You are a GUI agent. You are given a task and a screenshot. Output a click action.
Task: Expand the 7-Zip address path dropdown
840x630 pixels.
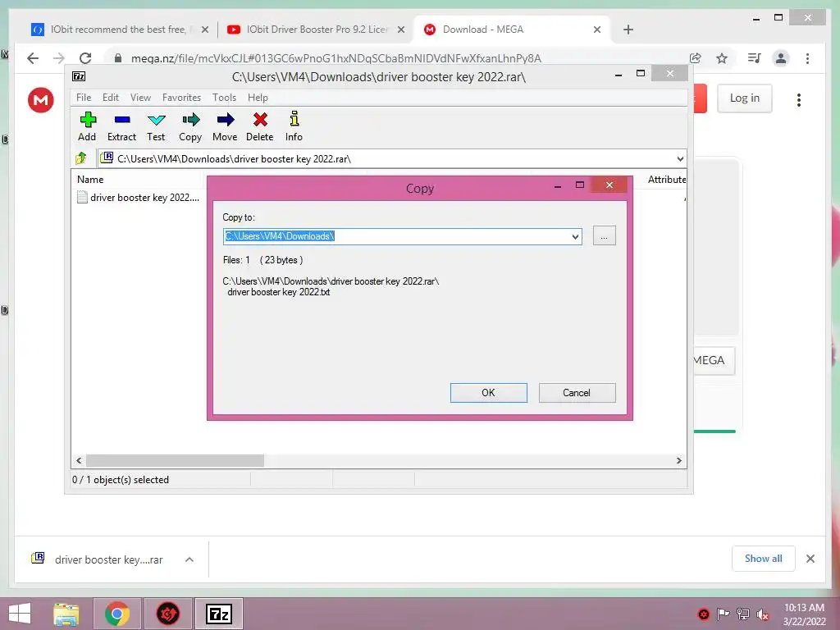(x=680, y=158)
